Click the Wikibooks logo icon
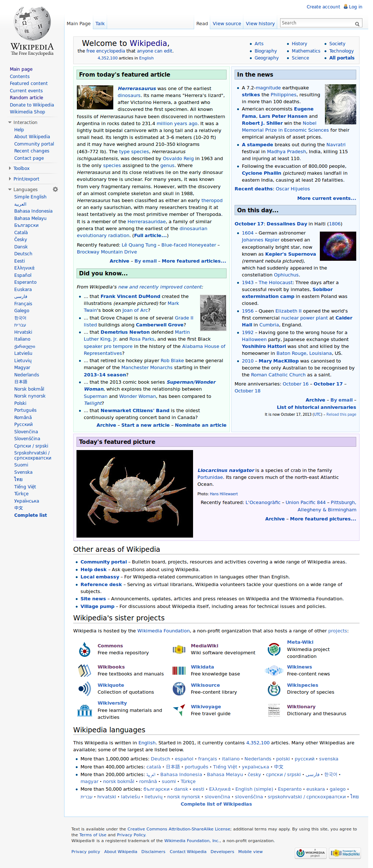This screenshot has width=373, height=868. pyautogui.click(x=85, y=670)
